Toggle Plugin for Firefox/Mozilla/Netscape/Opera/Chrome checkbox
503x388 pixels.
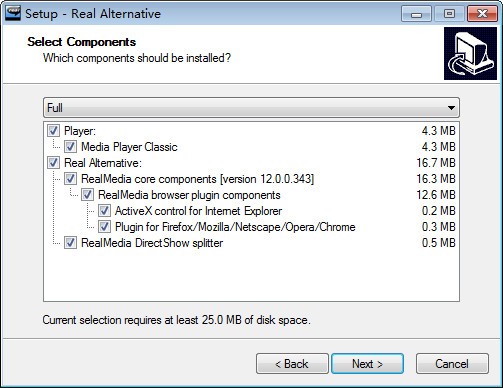point(104,226)
